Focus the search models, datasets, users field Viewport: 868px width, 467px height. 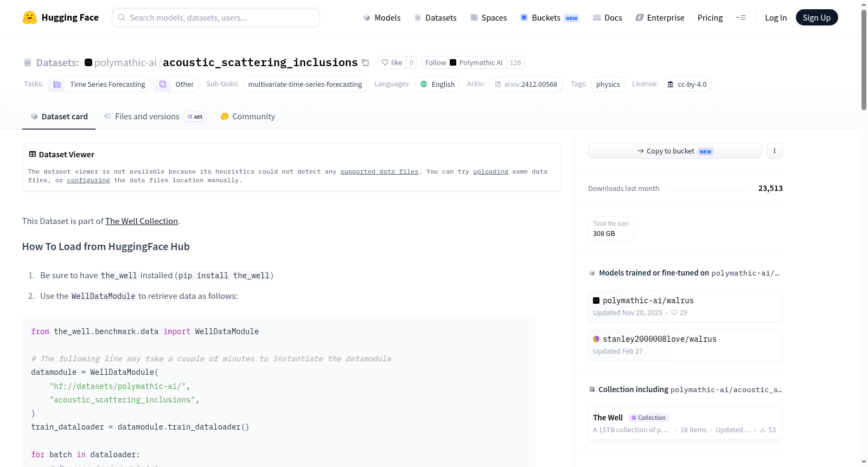(216, 17)
